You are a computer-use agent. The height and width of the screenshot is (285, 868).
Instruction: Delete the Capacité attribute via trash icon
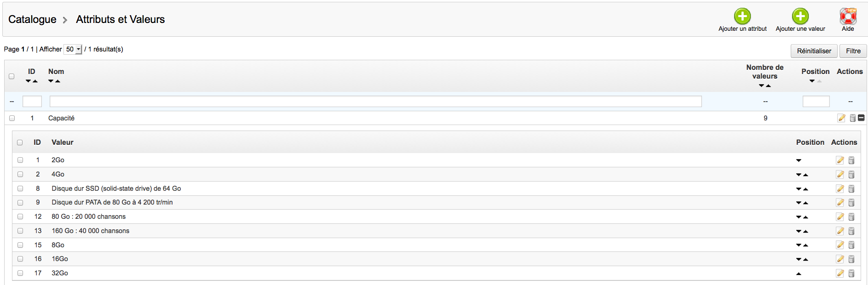(852, 118)
